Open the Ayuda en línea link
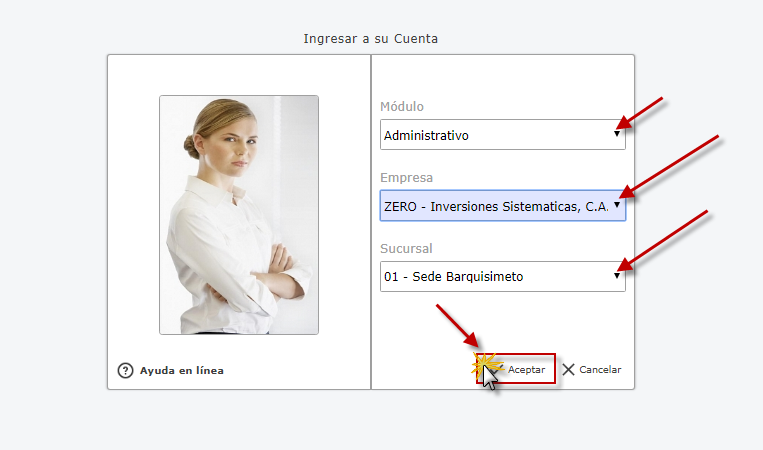The height and width of the screenshot is (450, 763). (181, 370)
